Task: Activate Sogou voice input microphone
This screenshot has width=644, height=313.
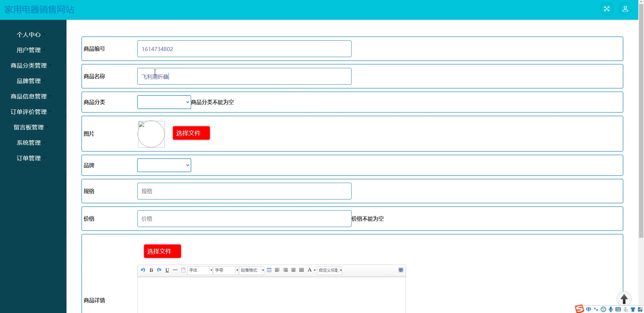Action: pos(611,309)
